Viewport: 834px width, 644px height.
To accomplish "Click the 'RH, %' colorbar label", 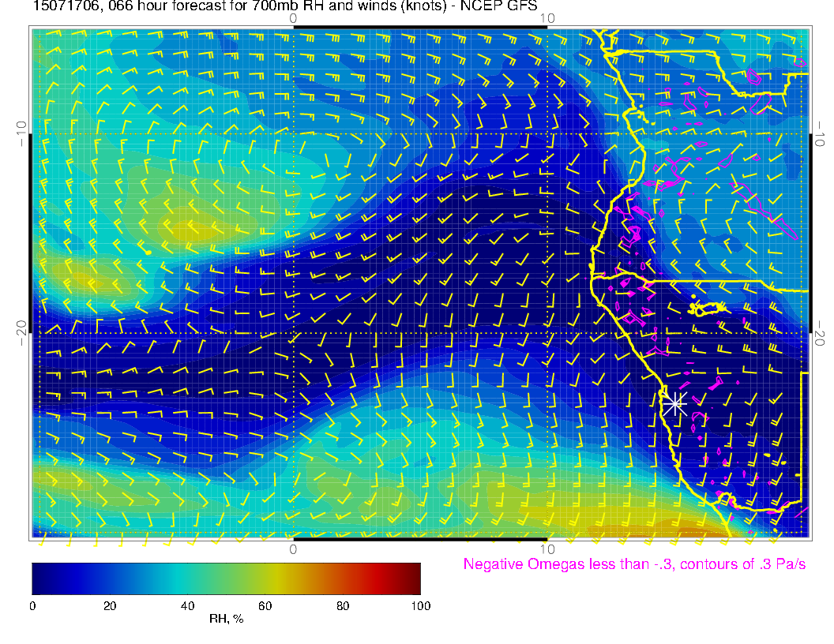I will [x=226, y=619].
